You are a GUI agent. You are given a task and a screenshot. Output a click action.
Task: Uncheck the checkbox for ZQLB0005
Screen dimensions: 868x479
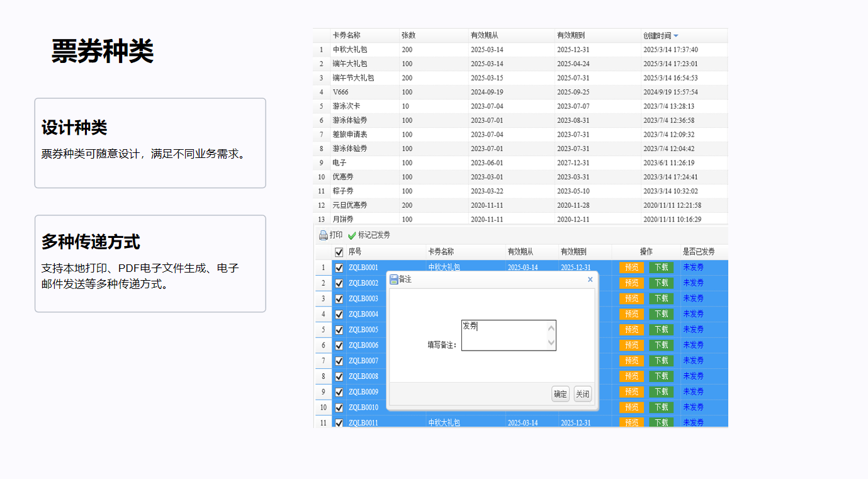(x=339, y=330)
